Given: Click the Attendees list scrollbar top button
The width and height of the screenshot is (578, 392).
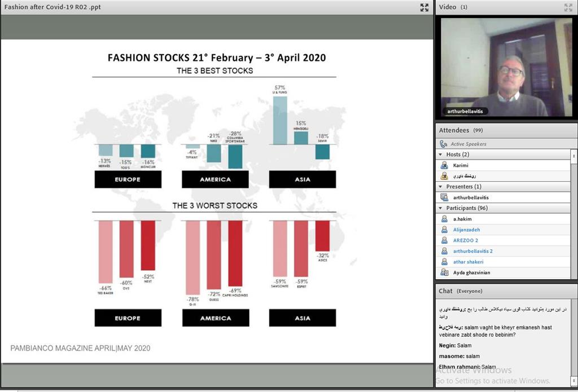Looking at the screenshot, I should click(573, 156).
